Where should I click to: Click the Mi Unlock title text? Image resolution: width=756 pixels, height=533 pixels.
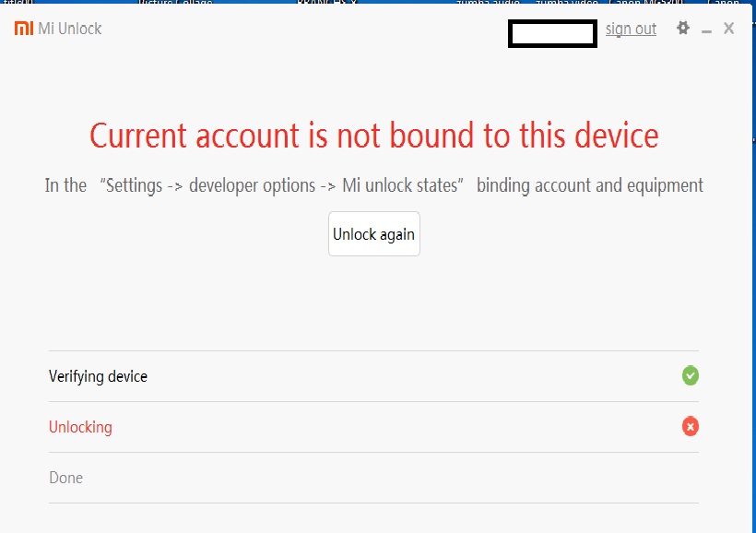click(x=70, y=29)
